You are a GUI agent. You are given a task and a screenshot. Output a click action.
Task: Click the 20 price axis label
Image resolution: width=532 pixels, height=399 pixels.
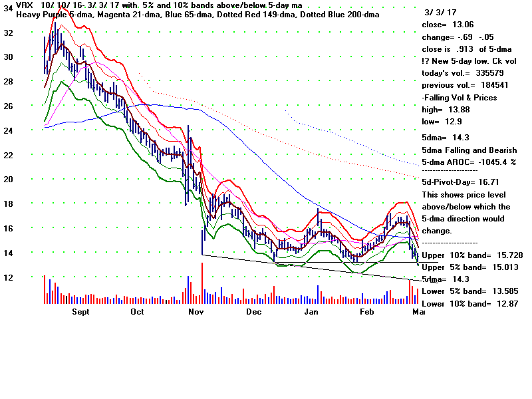pyautogui.click(x=9, y=180)
